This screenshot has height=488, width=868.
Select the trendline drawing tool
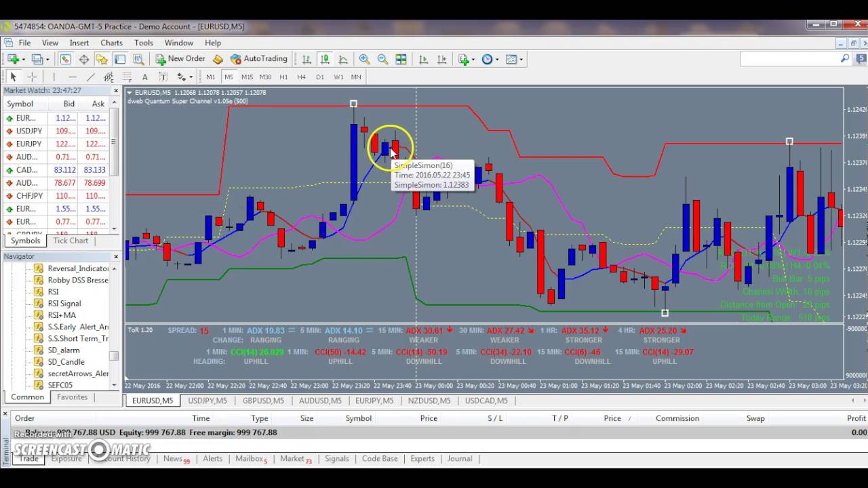coord(90,77)
